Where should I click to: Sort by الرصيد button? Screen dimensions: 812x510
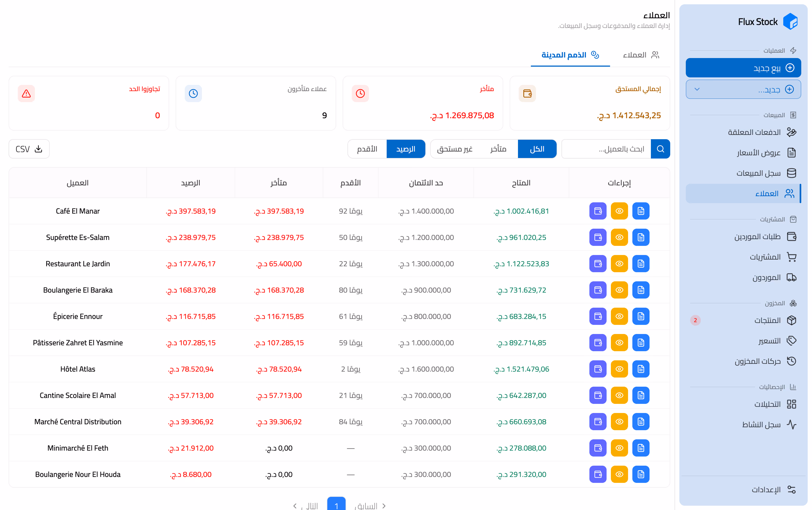(405, 149)
